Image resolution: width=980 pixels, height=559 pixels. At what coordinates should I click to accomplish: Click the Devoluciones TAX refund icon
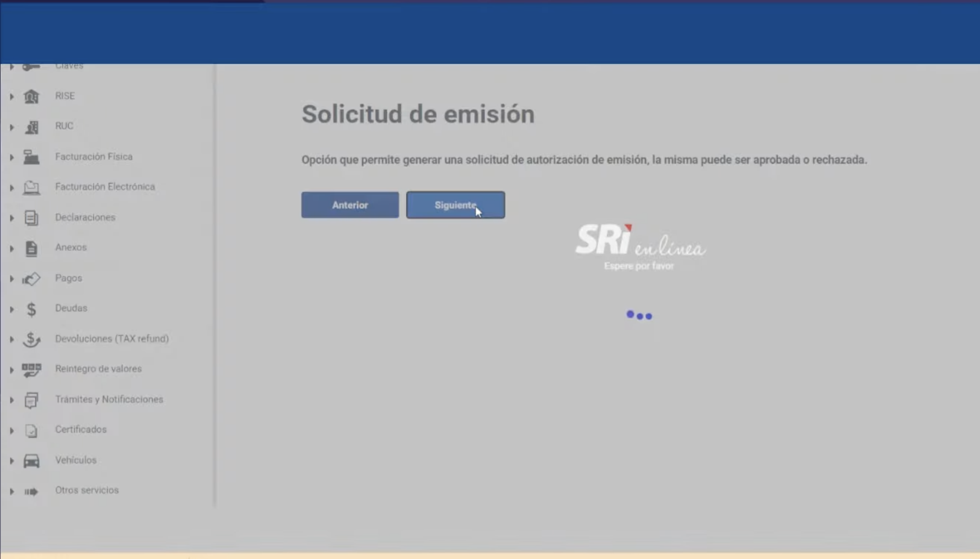[31, 339]
